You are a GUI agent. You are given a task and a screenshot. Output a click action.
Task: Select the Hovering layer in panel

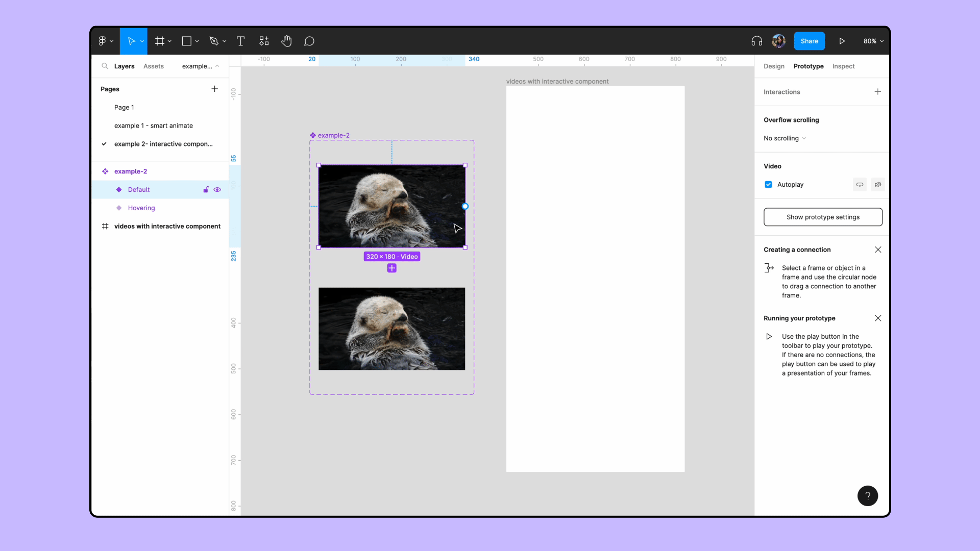coord(141,207)
